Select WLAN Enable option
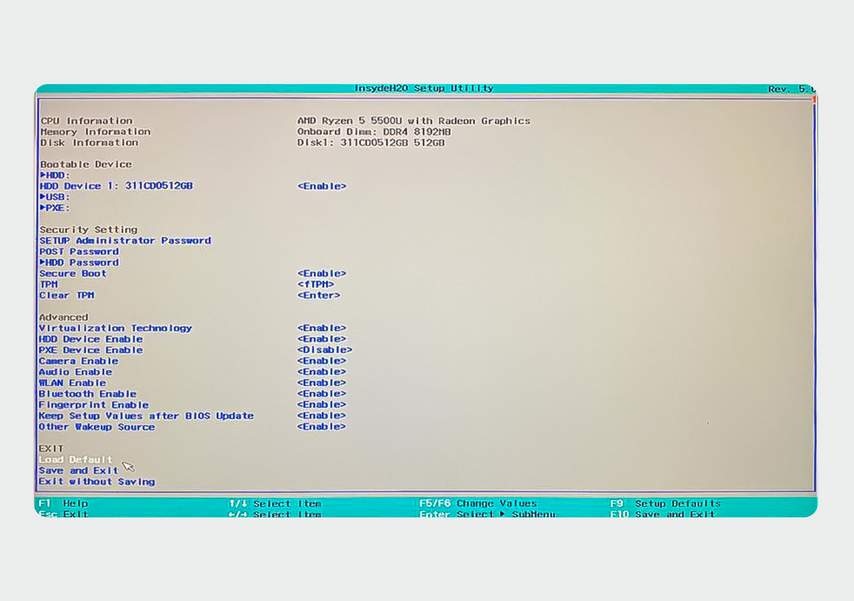 (x=72, y=383)
